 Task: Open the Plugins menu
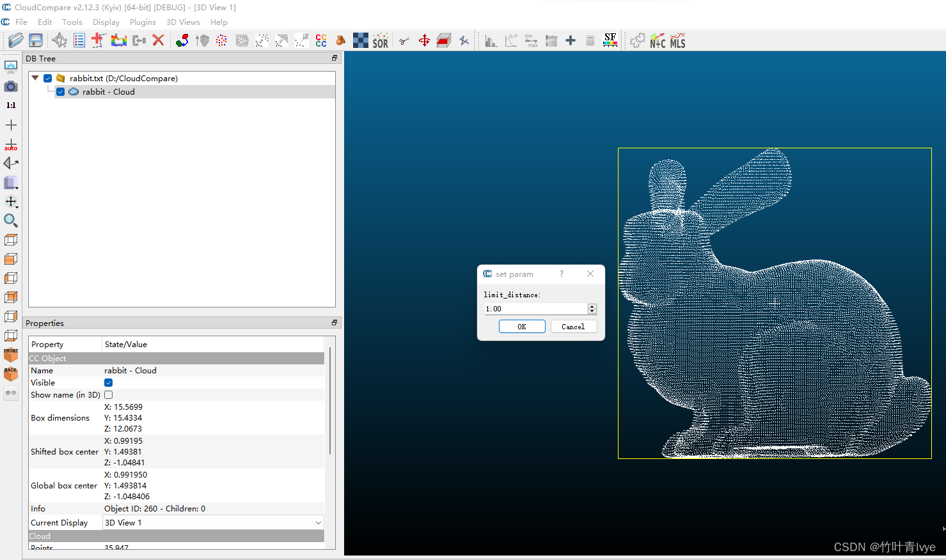tap(143, 22)
